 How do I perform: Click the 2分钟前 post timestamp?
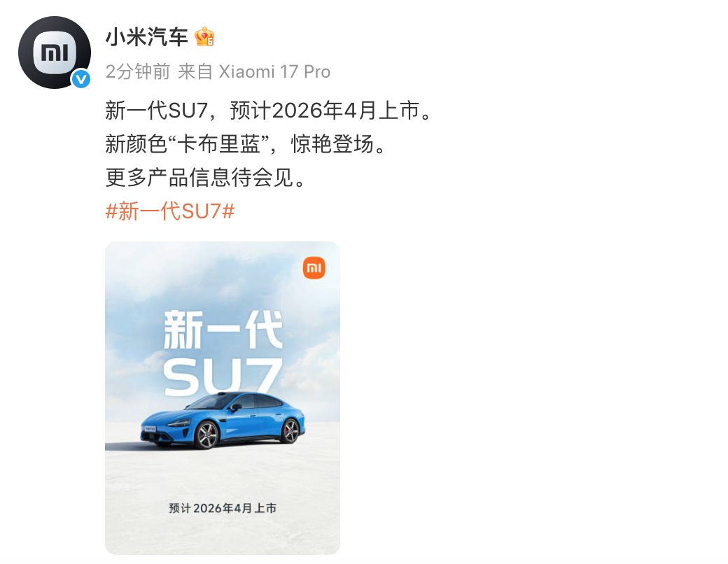click(137, 72)
